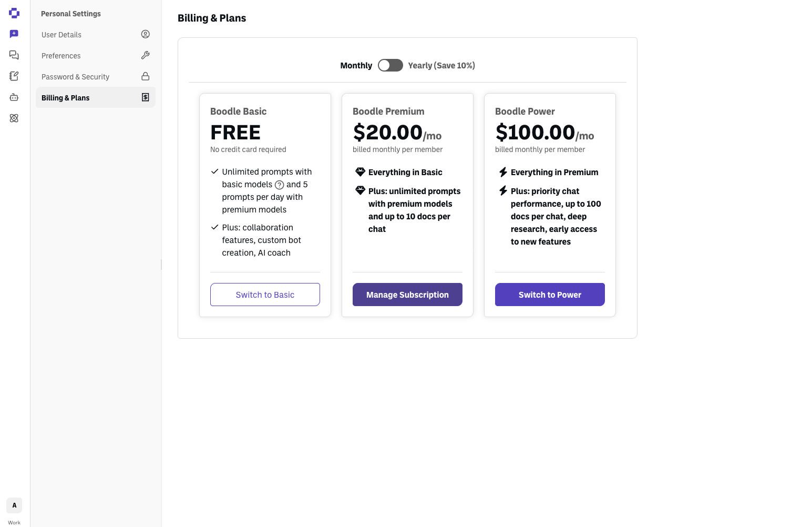Image resolution: width=812 pixels, height=527 pixels.
Task: Click the Manage Subscription button
Action: tap(407, 295)
